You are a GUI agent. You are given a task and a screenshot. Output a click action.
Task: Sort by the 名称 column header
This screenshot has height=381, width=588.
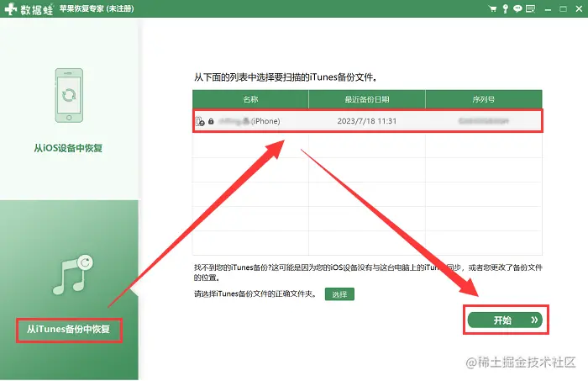pyautogui.click(x=250, y=99)
